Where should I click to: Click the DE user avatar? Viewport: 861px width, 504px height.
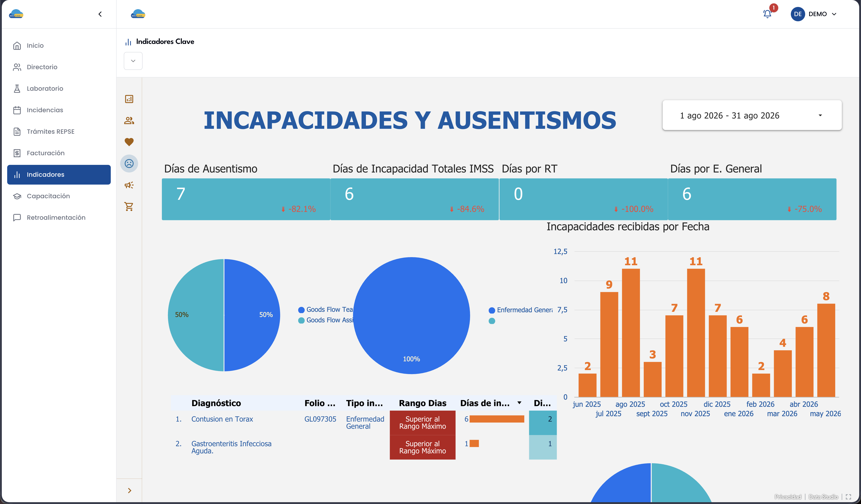798,14
